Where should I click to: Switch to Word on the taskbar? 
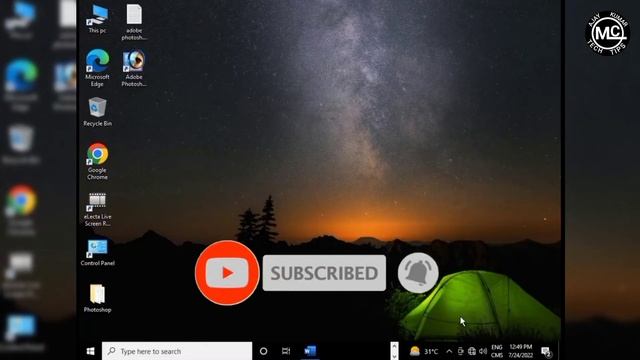[x=310, y=351]
